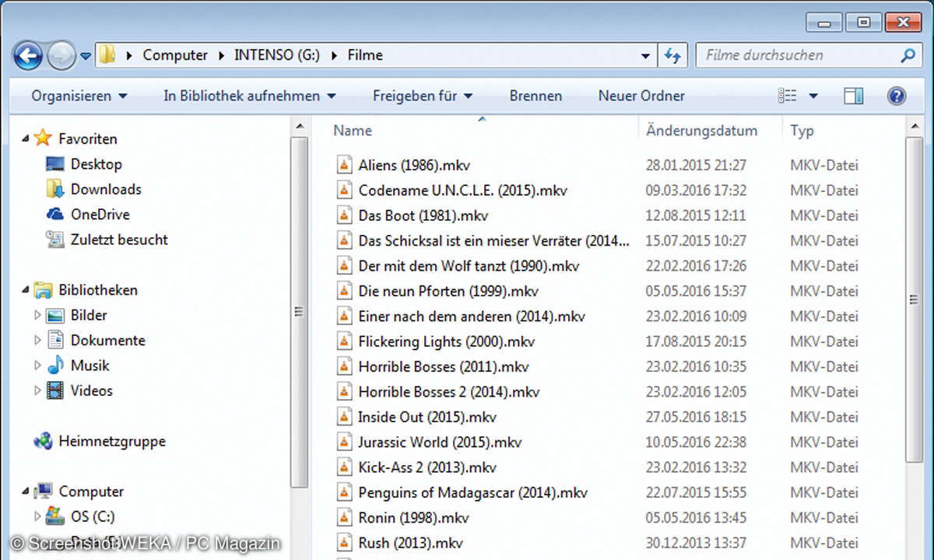Change the view with the view icon

click(787, 96)
